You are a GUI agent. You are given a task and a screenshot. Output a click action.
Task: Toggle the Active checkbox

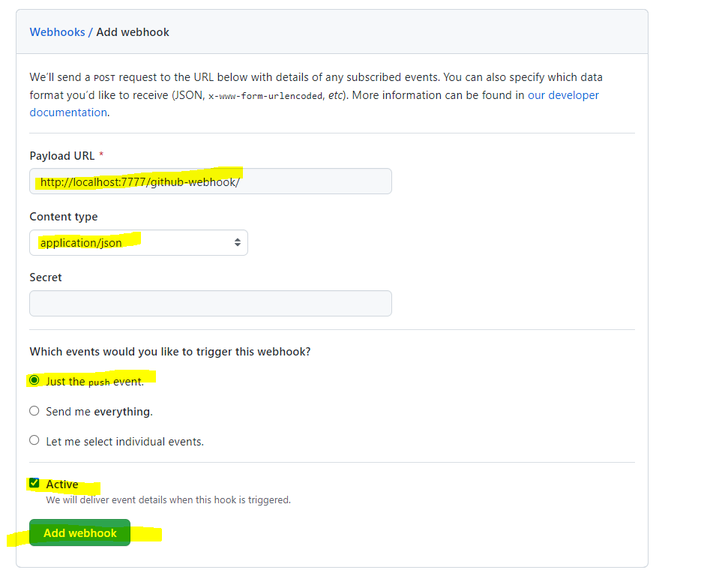click(x=34, y=483)
